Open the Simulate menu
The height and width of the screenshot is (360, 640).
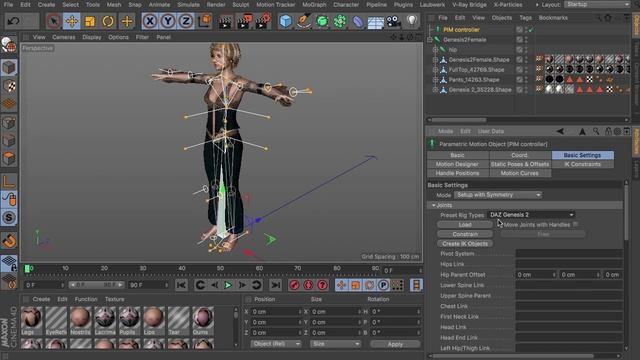point(188,4)
